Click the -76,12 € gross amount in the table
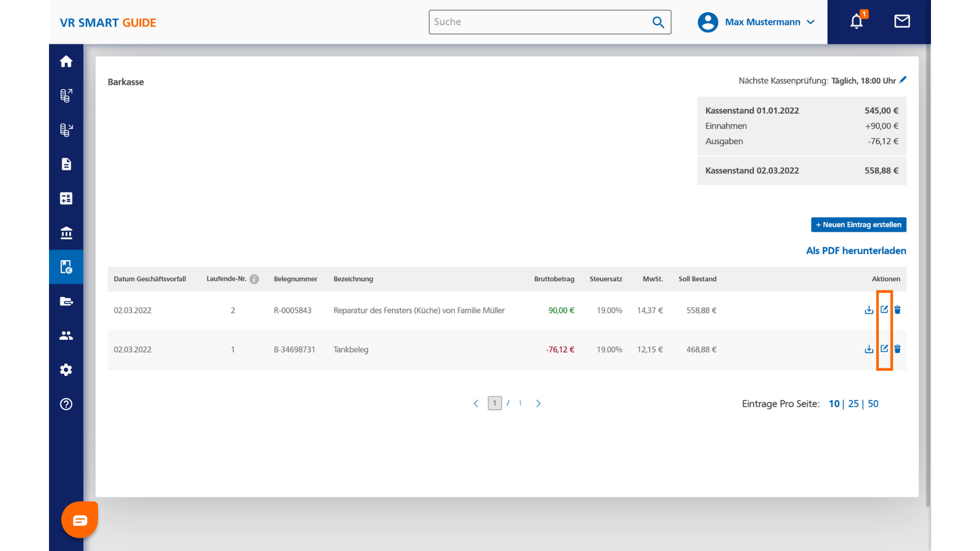This screenshot has width=980, height=551. pyautogui.click(x=560, y=349)
